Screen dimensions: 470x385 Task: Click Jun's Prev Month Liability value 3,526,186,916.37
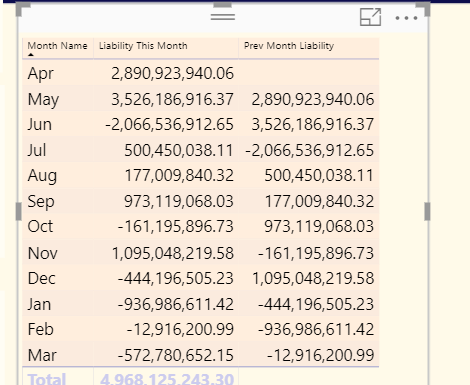coord(313,125)
